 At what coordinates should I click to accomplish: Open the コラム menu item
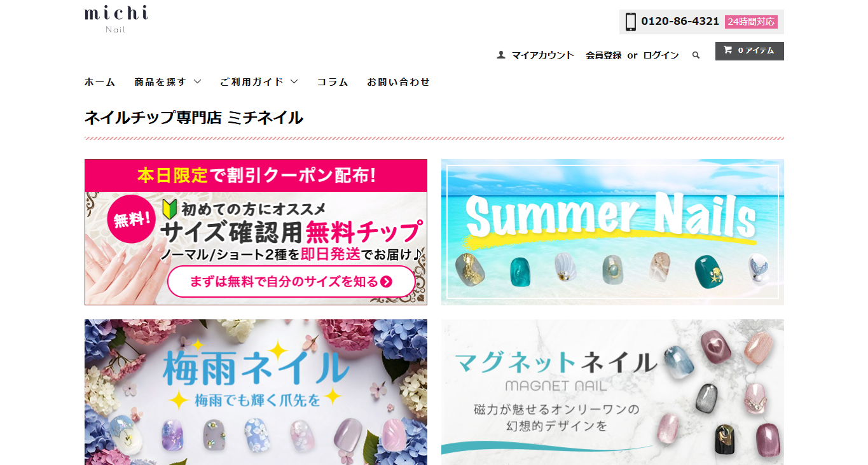click(x=333, y=82)
